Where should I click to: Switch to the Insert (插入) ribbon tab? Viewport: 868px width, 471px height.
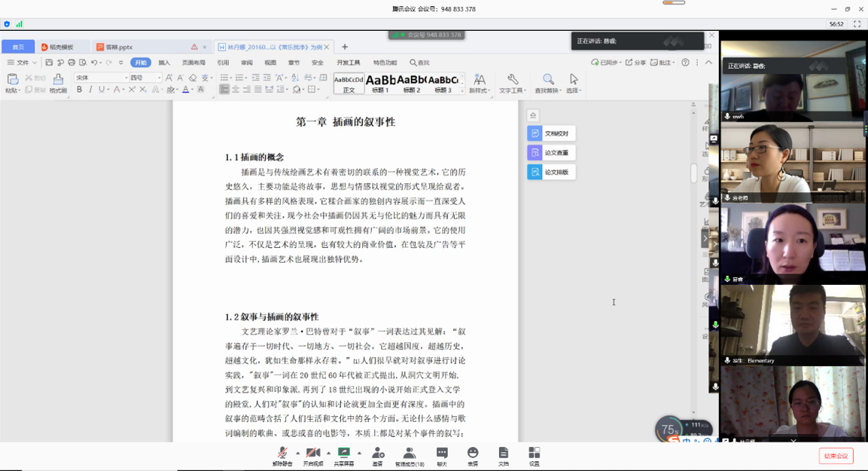tap(164, 63)
